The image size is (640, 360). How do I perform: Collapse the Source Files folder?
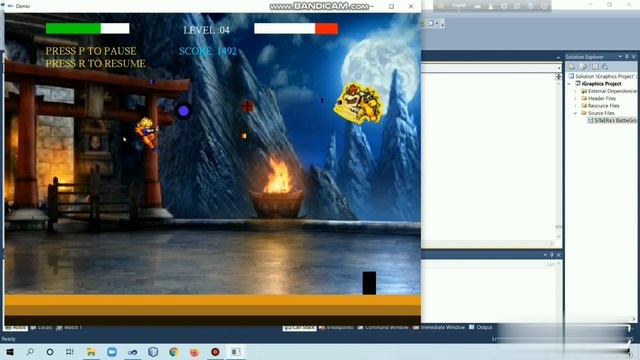(x=576, y=113)
